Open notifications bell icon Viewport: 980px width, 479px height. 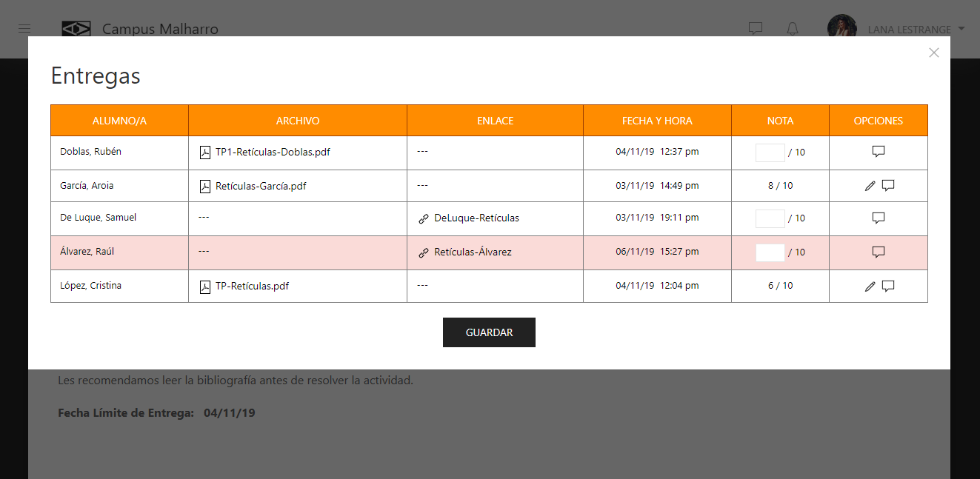[x=793, y=29]
